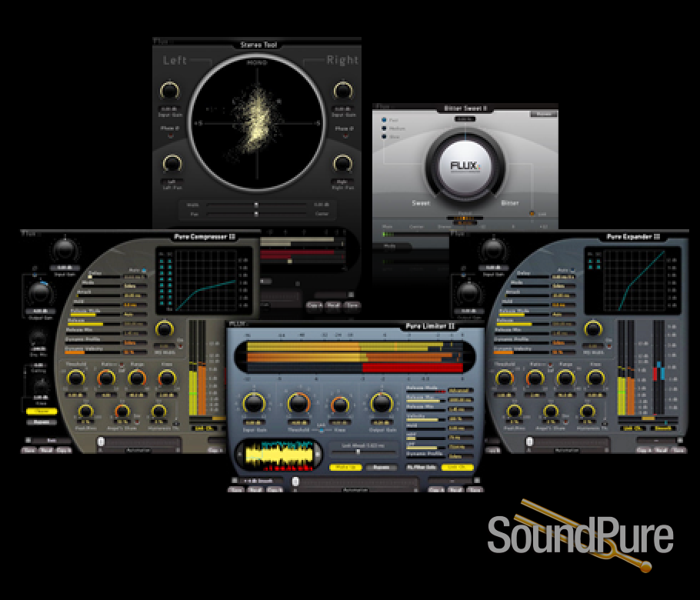700x600 pixels.
Task: Click the Input Gain knob in Pure Compressor II
Action: [x=65, y=251]
